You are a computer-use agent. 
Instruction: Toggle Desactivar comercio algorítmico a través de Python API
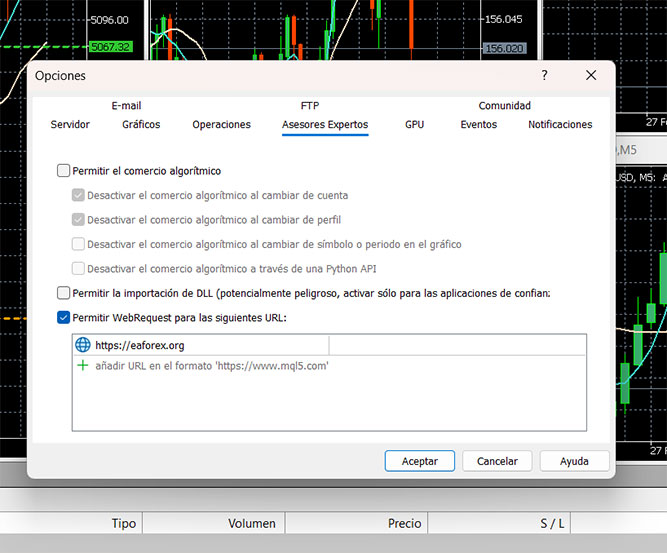78,268
